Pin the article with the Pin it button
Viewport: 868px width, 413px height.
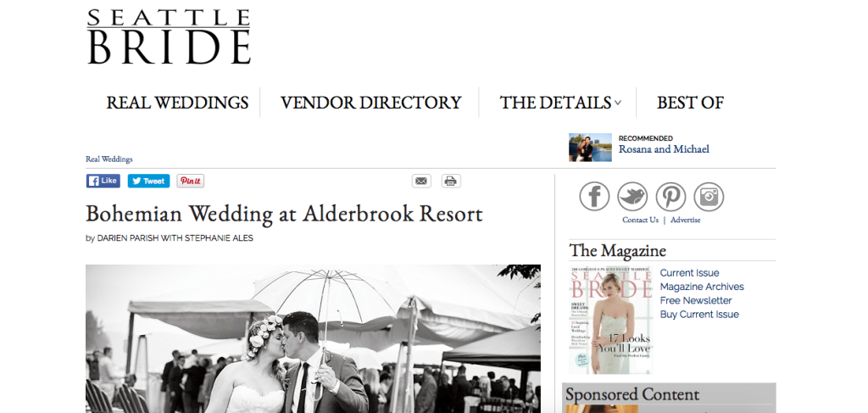coord(191,181)
